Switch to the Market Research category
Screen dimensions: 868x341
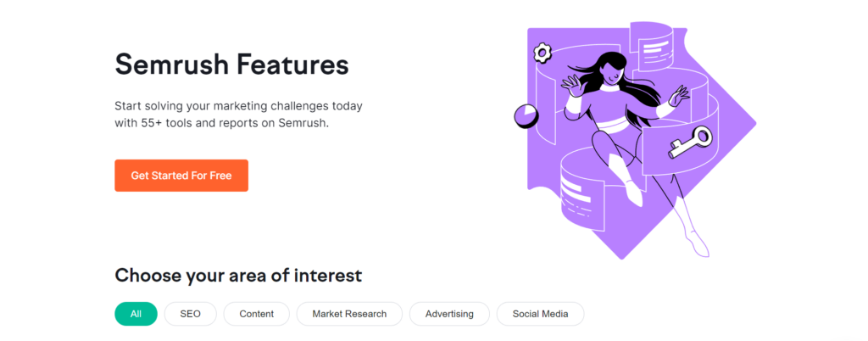pyautogui.click(x=349, y=314)
